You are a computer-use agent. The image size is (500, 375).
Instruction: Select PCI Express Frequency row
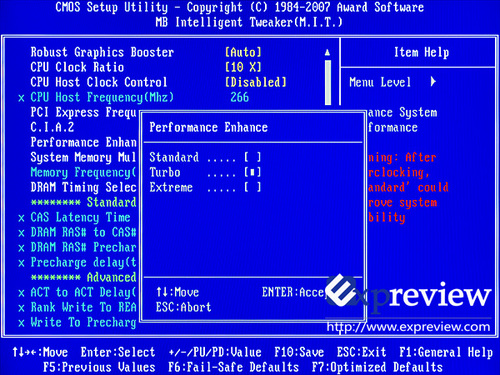[83, 112]
